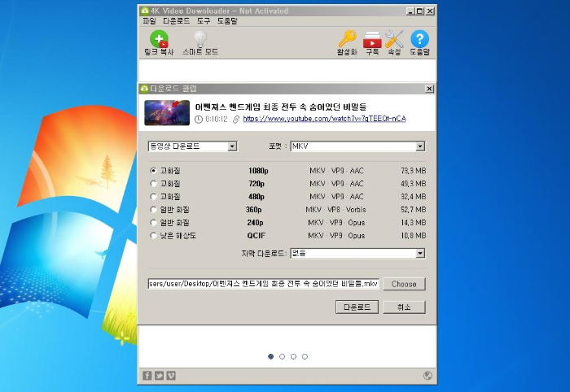Open the Preferences (속성) tools icon
The image size is (570, 392).
394,39
